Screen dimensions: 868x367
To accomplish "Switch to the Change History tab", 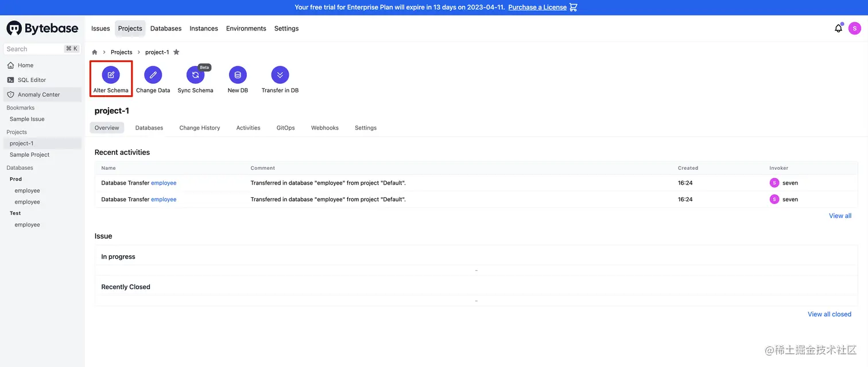I will click(x=199, y=127).
